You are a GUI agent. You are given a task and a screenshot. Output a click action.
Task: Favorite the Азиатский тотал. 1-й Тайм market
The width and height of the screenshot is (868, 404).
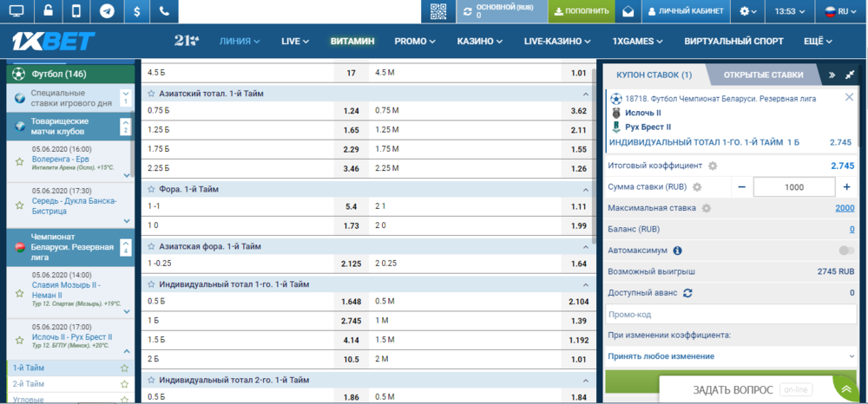[x=151, y=94]
